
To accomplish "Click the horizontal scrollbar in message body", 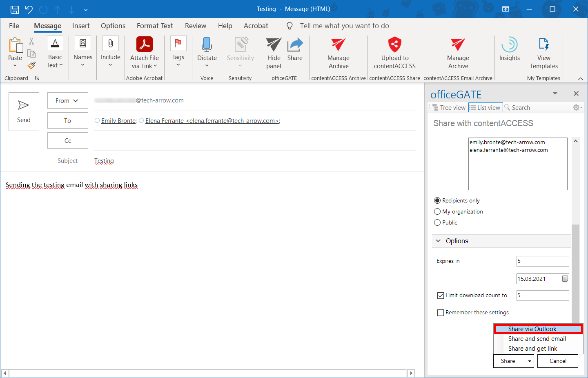I will coord(207,374).
